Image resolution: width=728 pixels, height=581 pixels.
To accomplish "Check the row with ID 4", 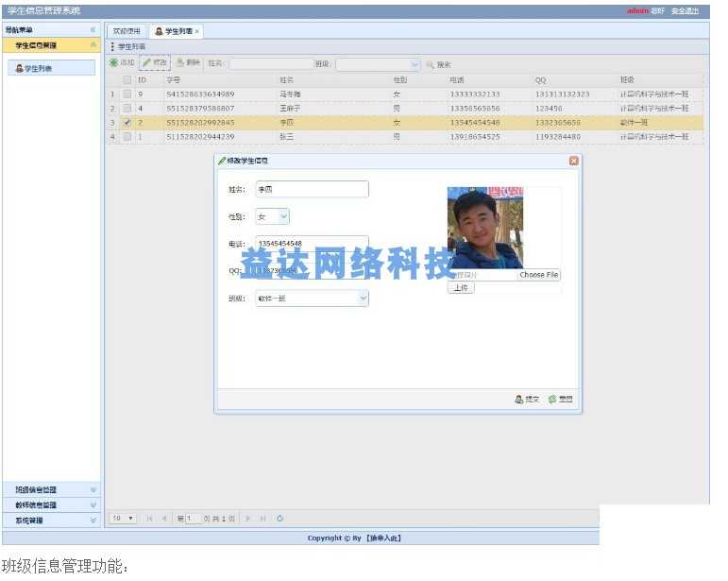I will pyautogui.click(x=127, y=109).
